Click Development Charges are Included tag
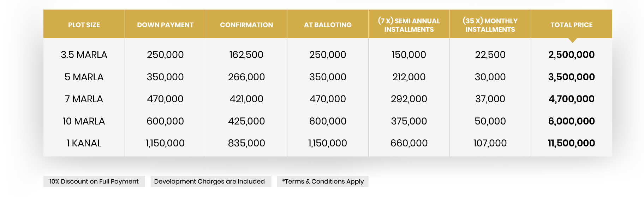The image size is (644, 197). 209,181
